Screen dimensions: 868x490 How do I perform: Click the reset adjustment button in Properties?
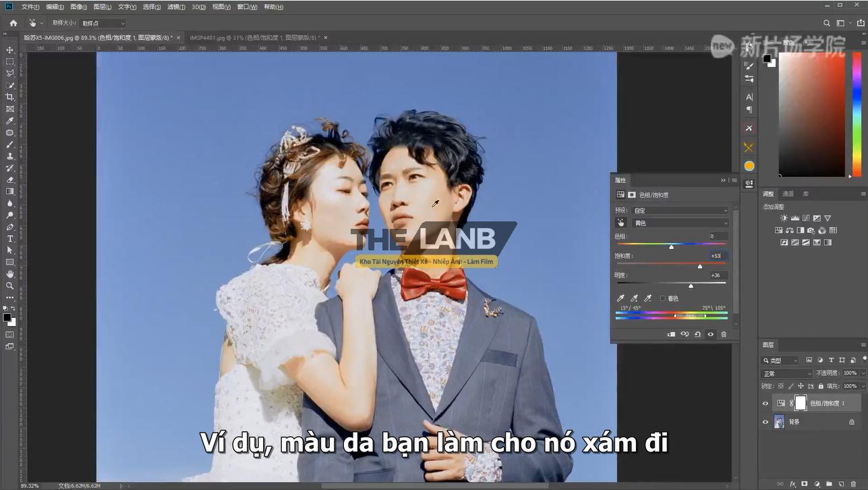pos(698,334)
